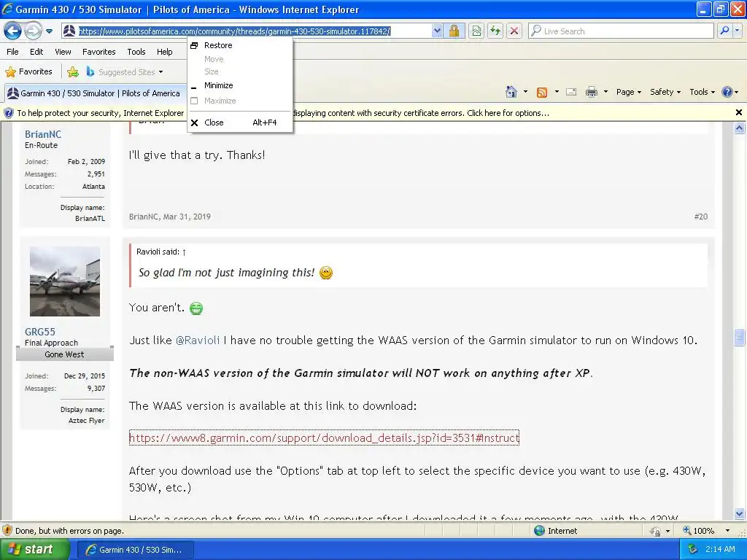Open GRG55's profile link
747x560 pixels.
tap(40, 332)
